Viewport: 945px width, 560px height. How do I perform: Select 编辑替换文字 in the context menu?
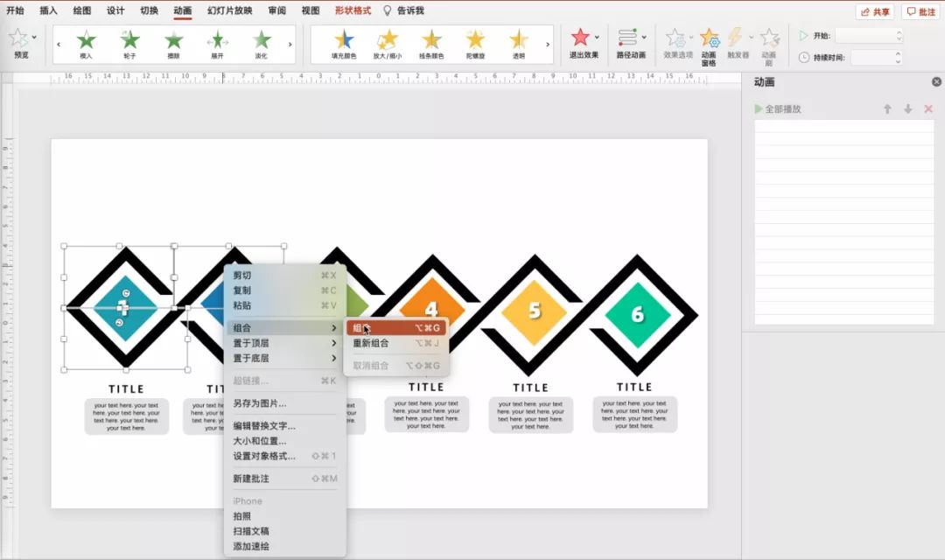(x=284, y=425)
